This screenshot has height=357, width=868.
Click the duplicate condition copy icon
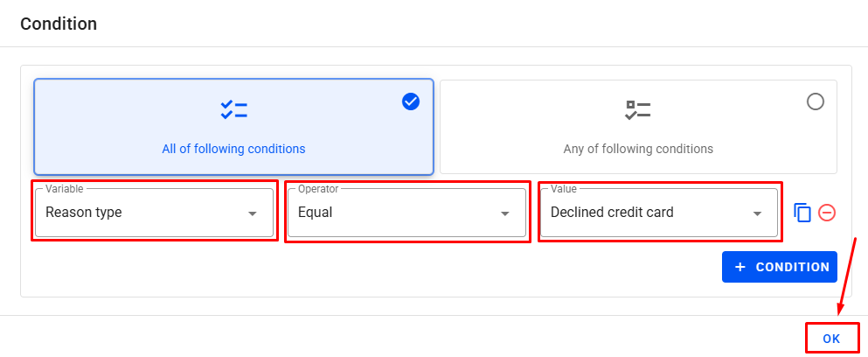(802, 213)
